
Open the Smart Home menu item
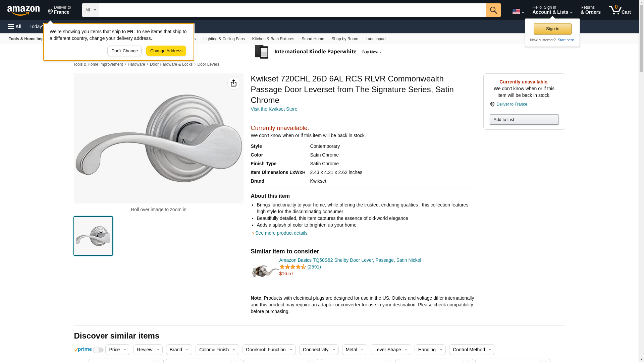pyautogui.click(x=313, y=39)
